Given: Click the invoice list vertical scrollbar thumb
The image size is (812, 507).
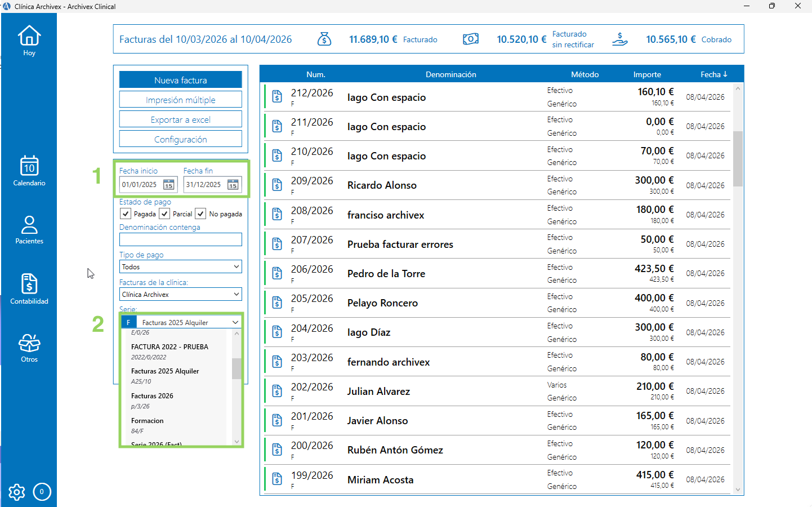Looking at the screenshot, I should (738, 158).
